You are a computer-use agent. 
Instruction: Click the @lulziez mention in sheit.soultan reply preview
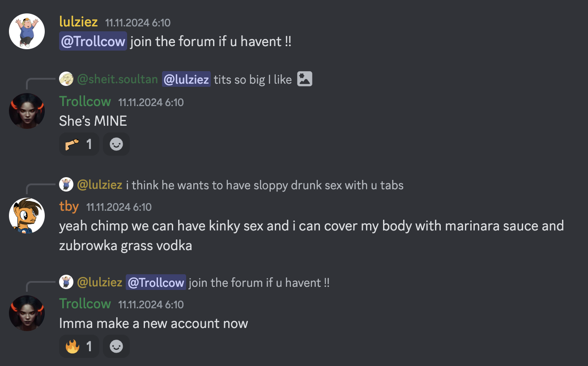pyautogui.click(x=186, y=80)
